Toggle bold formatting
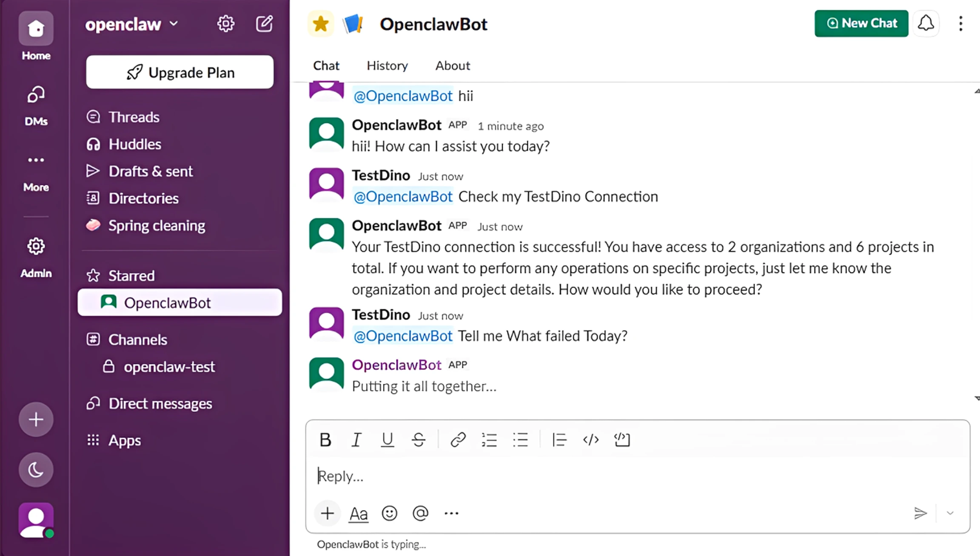The image size is (980, 556). 325,440
